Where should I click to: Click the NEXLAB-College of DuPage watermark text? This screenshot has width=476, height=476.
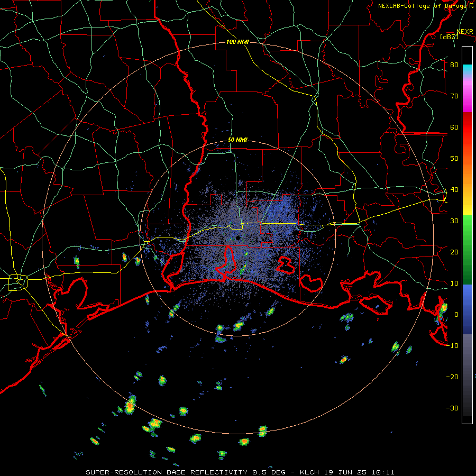pyautogui.click(x=426, y=6)
